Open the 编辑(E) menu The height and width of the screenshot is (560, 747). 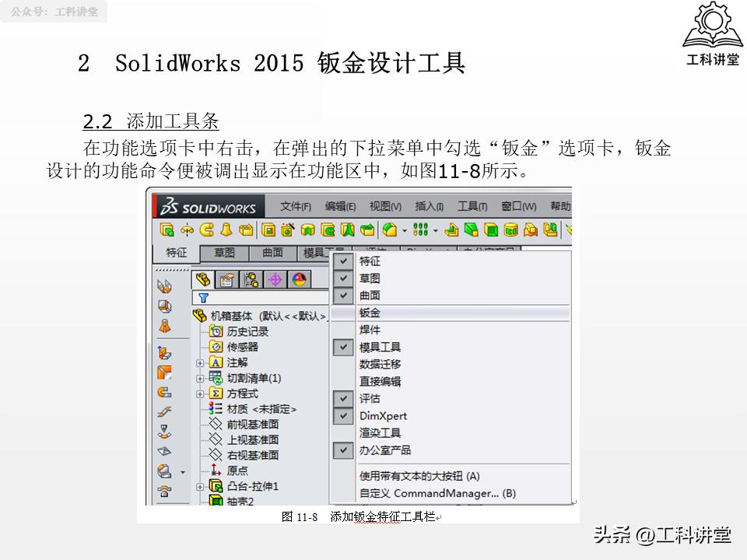coord(340,206)
